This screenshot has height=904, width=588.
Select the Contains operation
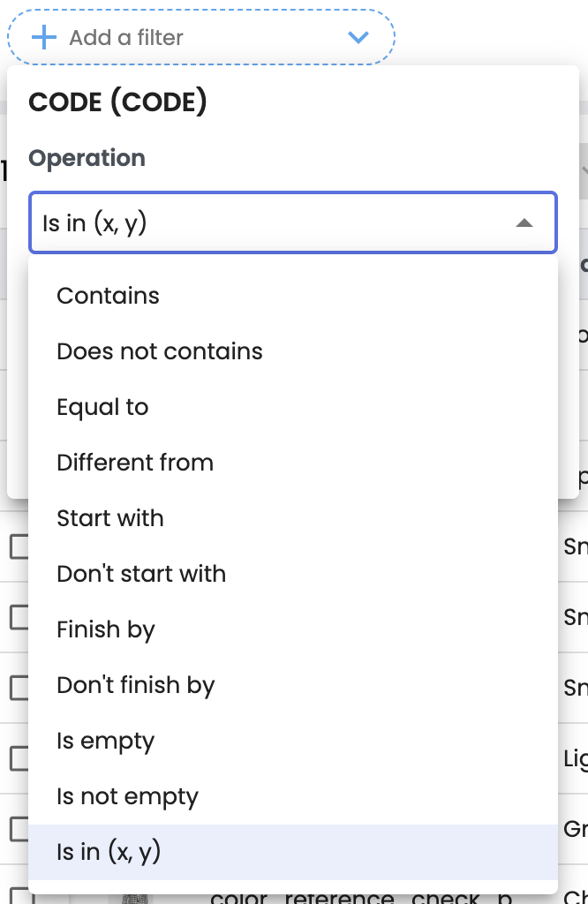tap(108, 296)
